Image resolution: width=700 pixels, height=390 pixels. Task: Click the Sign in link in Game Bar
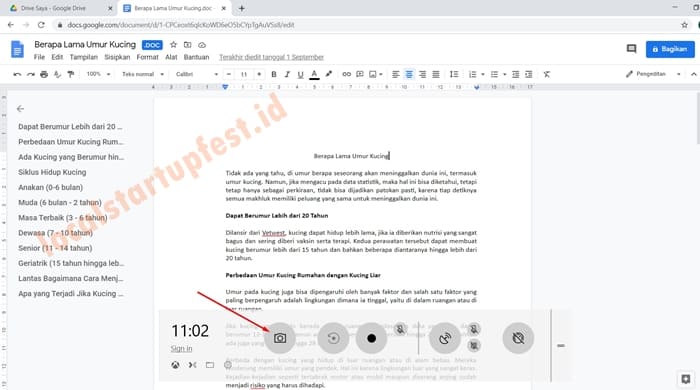181,349
